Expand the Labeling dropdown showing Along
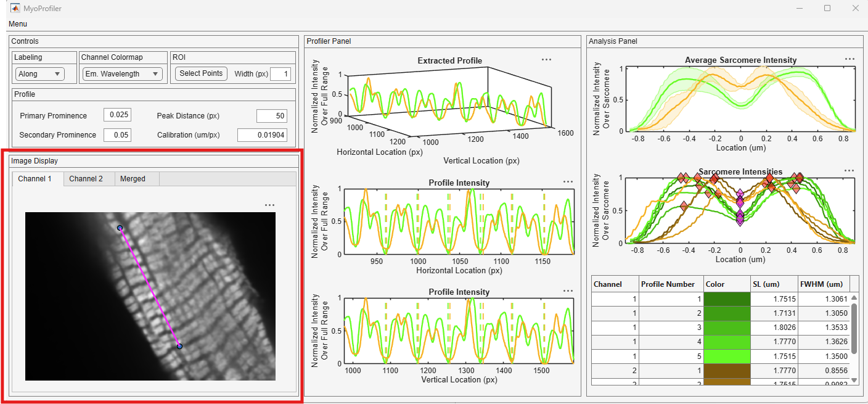The width and height of the screenshot is (868, 404). (39, 74)
